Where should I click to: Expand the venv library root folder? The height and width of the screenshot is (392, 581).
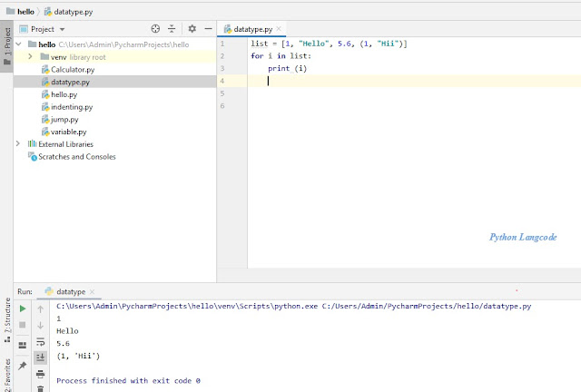pos(30,56)
